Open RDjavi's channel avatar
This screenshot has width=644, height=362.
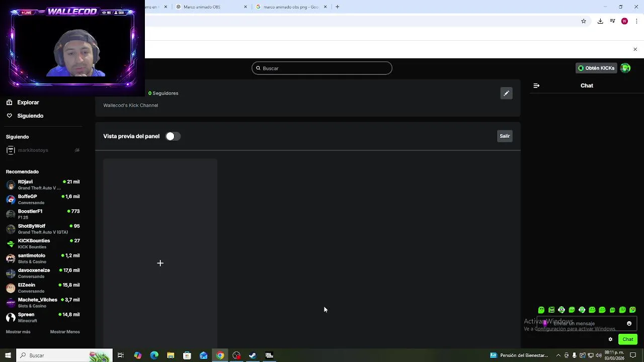[11, 185]
